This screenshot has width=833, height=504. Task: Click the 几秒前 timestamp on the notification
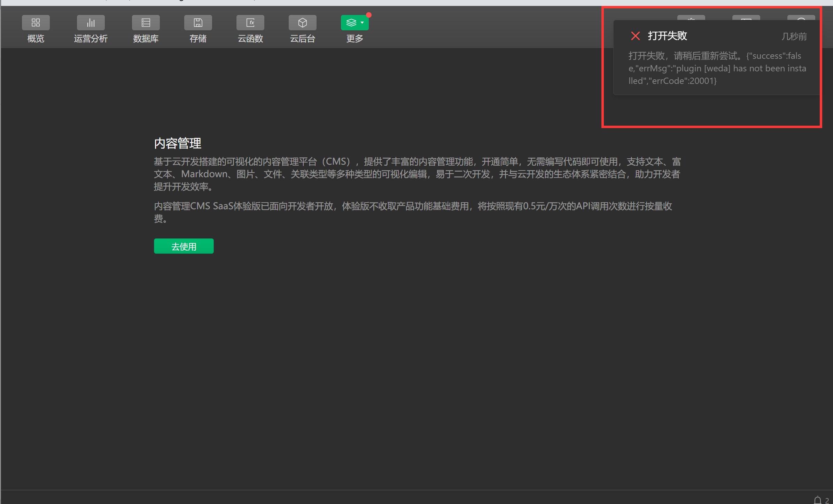tap(794, 37)
